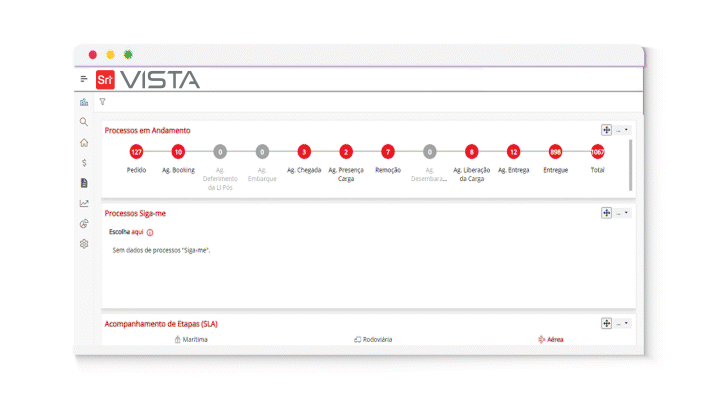
Task: Open the line graph analytics icon
Action: tap(84, 203)
